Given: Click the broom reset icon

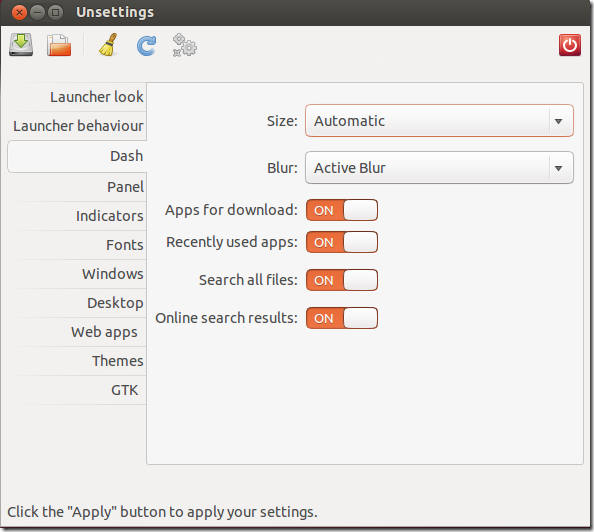Looking at the screenshot, I should [x=108, y=45].
